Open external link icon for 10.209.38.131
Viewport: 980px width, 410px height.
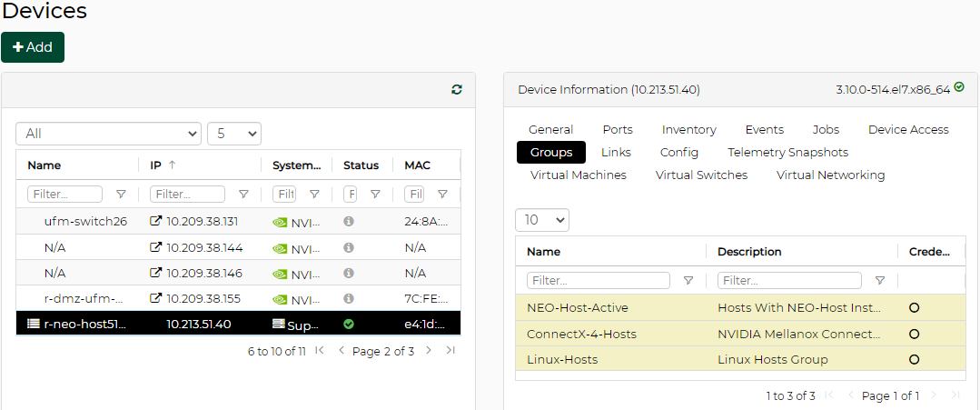tap(155, 221)
